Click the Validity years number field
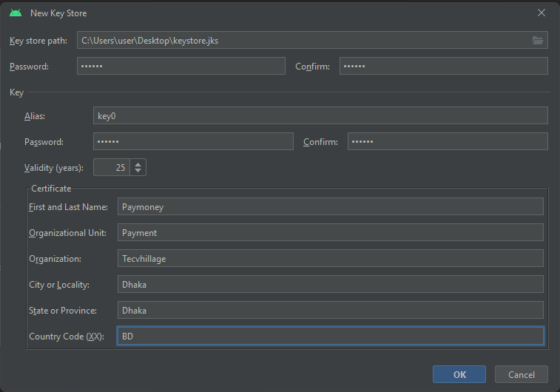This screenshot has height=392, width=560. click(112, 167)
